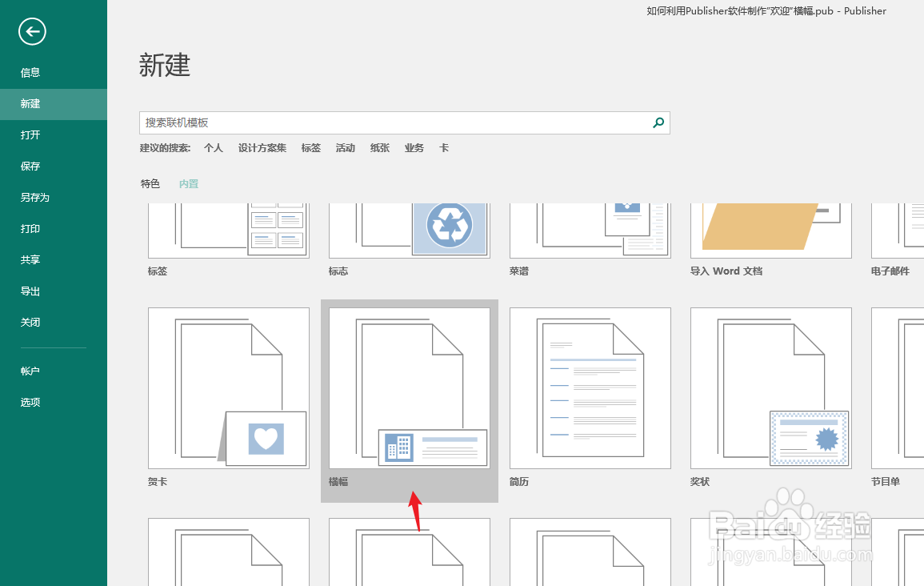Select the 横幅 (Banner) template
This screenshot has height=586, width=924.
point(409,388)
